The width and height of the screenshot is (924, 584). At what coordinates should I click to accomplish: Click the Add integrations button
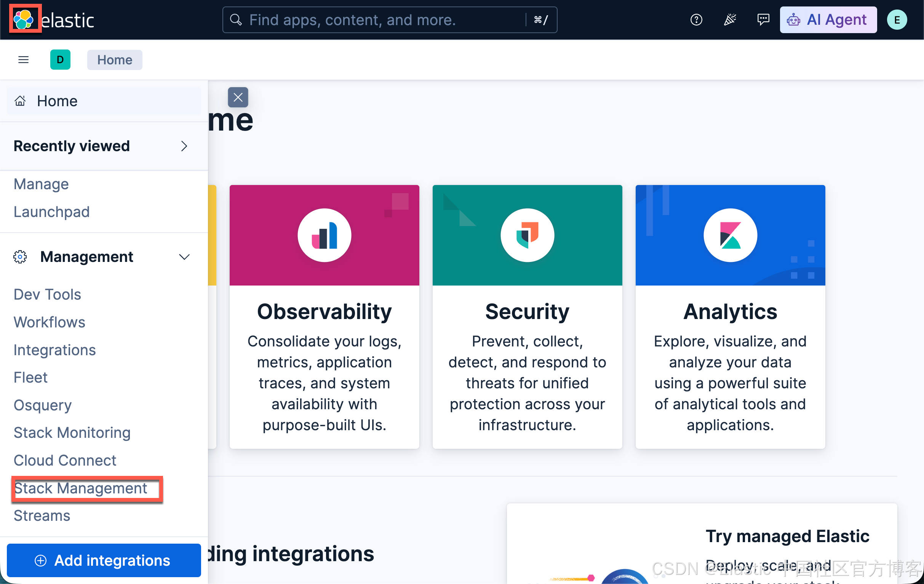coord(104,560)
